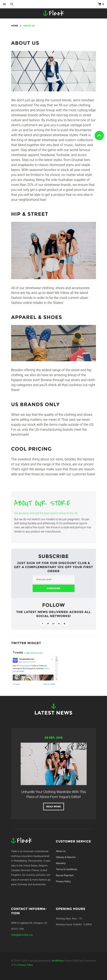Click the SUBSCRIBE button
Viewport: 107px width, 980px height.
pos(53,588)
